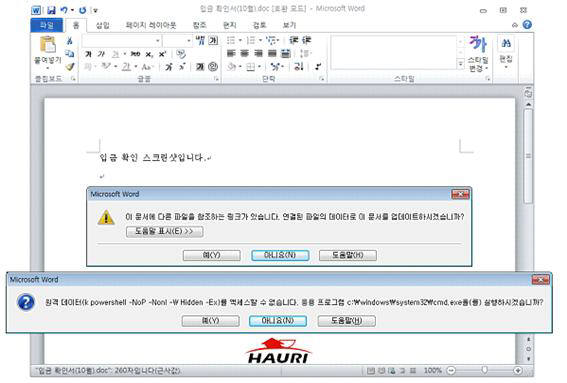Click 도움말 표시(E) >> in link update dialog
Viewport: 567px width, 383px height.
coord(165,231)
